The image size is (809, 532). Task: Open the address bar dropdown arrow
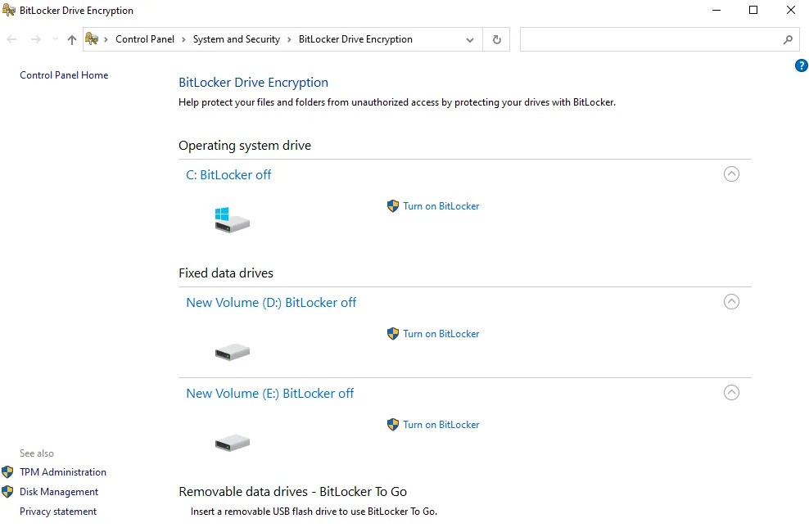tap(469, 38)
